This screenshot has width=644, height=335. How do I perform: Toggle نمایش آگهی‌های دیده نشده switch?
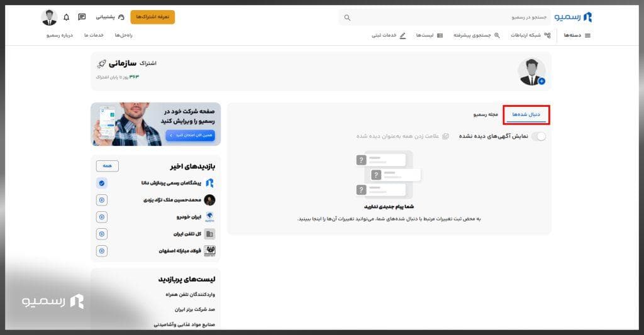click(x=539, y=137)
